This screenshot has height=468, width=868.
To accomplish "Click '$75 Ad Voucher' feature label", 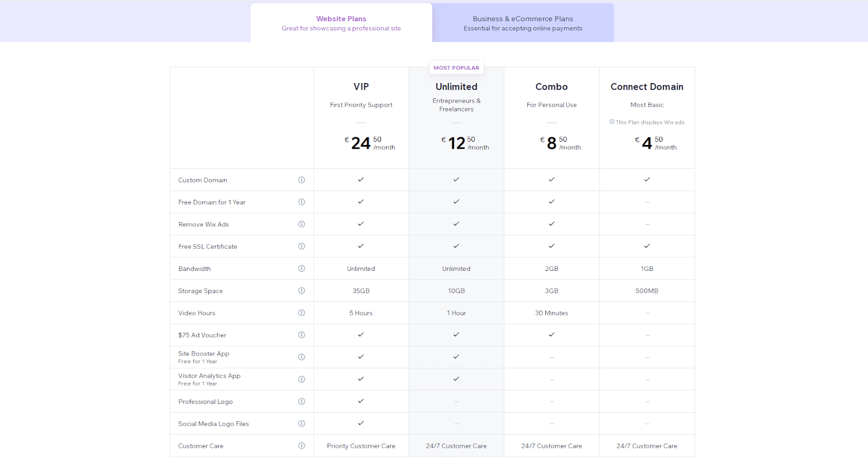I will 202,336.
